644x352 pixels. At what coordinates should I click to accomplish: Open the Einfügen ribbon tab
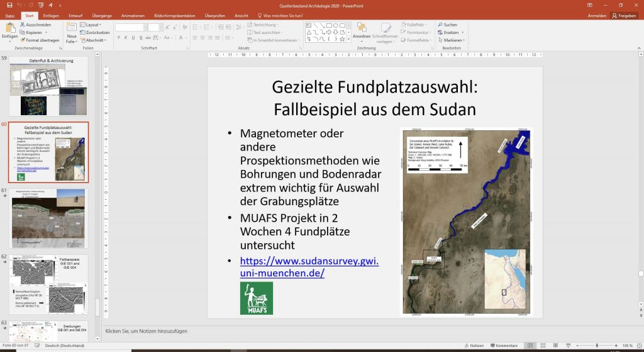[x=51, y=16]
